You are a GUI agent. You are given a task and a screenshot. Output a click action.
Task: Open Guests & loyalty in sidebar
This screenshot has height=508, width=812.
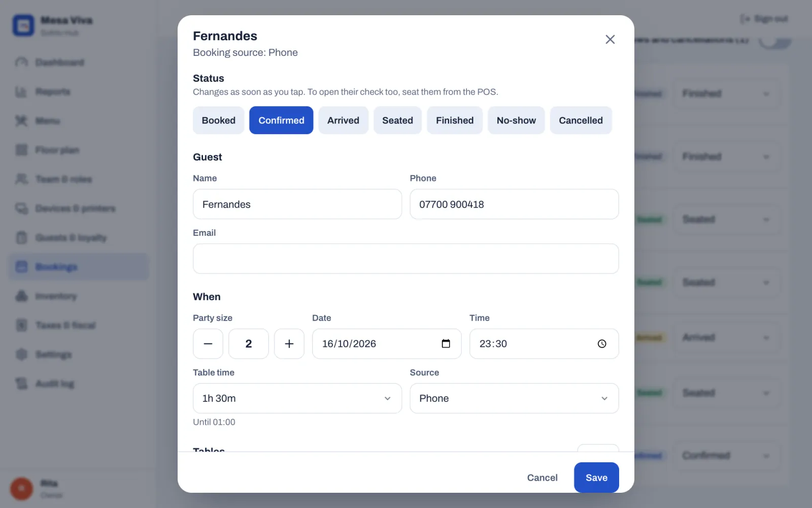click(x=79, y=238)
